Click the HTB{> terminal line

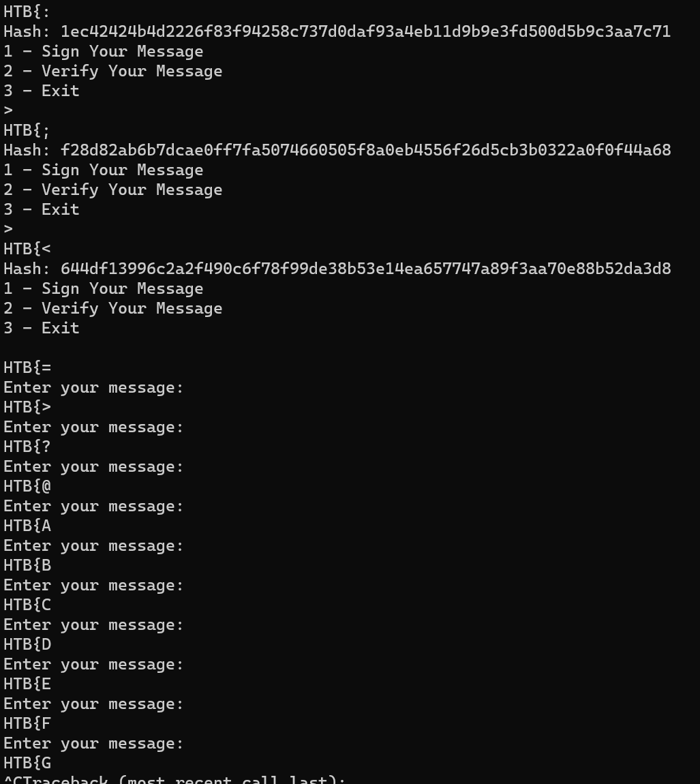coord(27,407)
